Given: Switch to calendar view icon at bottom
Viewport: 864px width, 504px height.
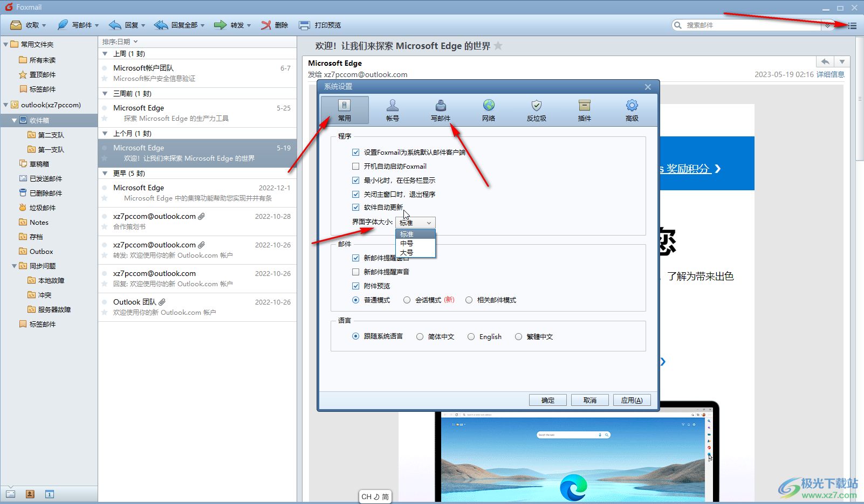Looking at the screenshot, I should [x=50, y=494].
